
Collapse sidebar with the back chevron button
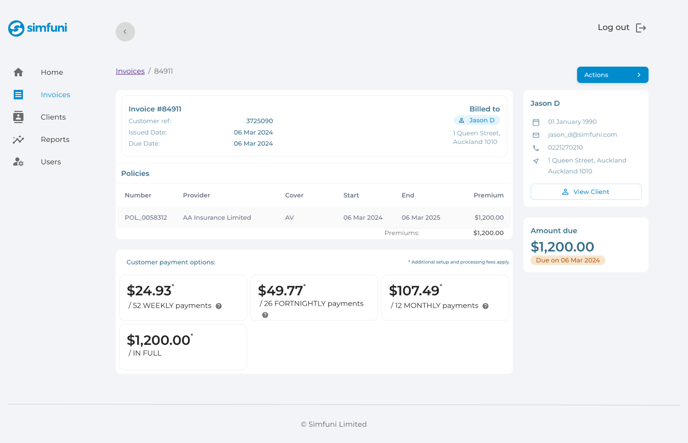(x=125, y=32)
